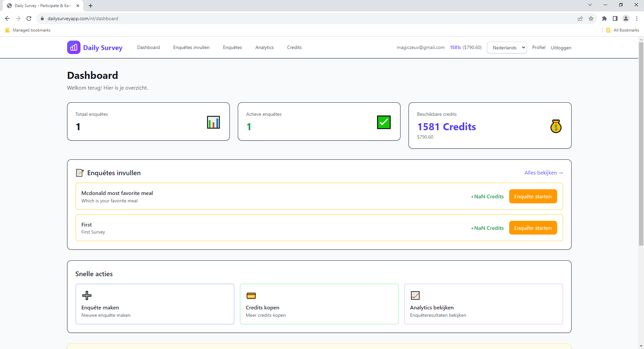The width and height of the screenshot is (644, 349).
Task: Open the browser tab search chevron
Action: 590,5
